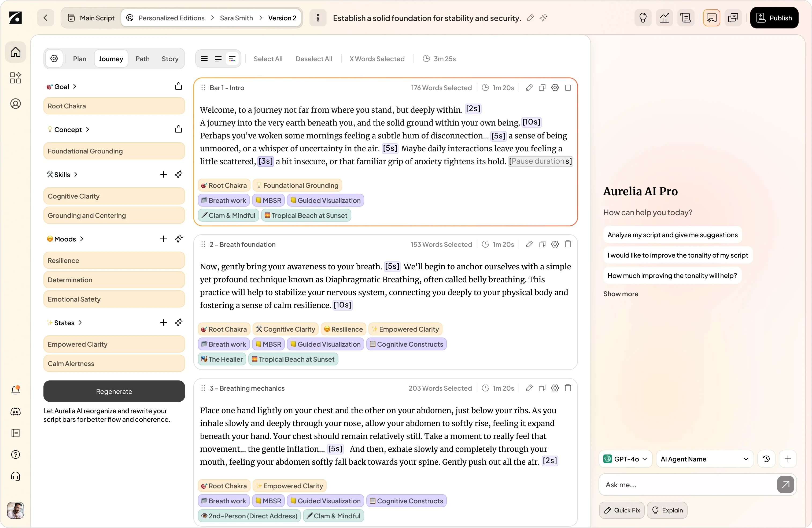Screen dimensions: 812x528
Task: Delete Bar 1 - Intro with trash icon
Action: (x=568, y=87)
